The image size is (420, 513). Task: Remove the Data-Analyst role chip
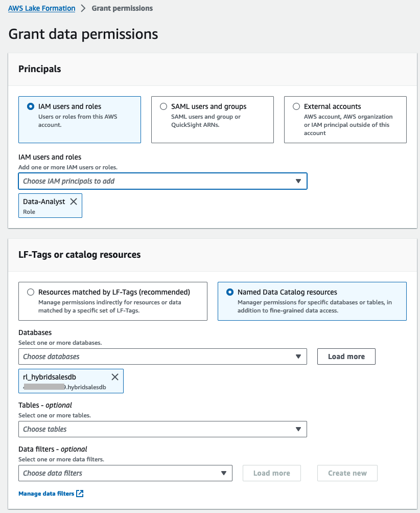[x=74, y=202]
